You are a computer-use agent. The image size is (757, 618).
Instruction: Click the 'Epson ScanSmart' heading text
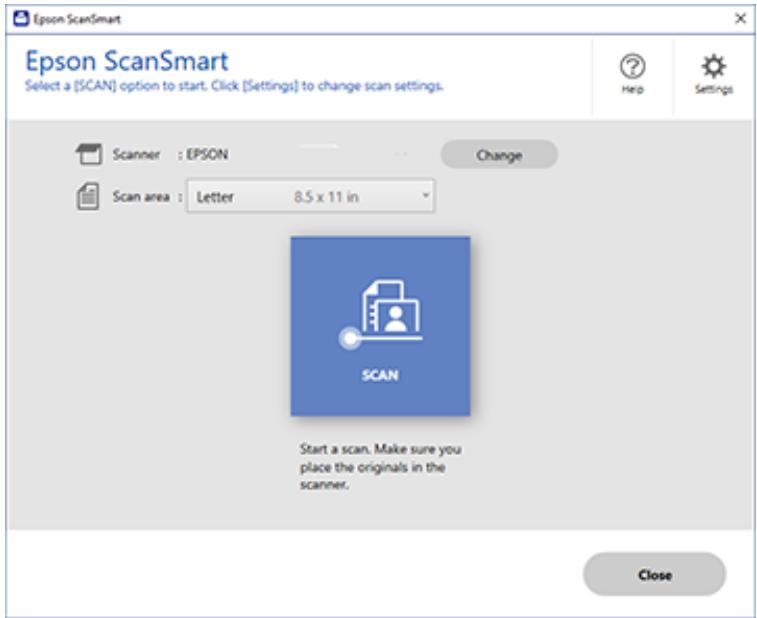(x=126, y=61)
